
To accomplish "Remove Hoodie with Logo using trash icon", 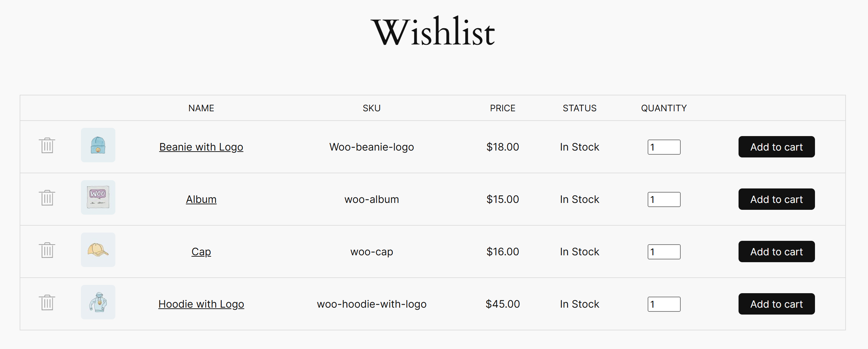I will [47, 303].
